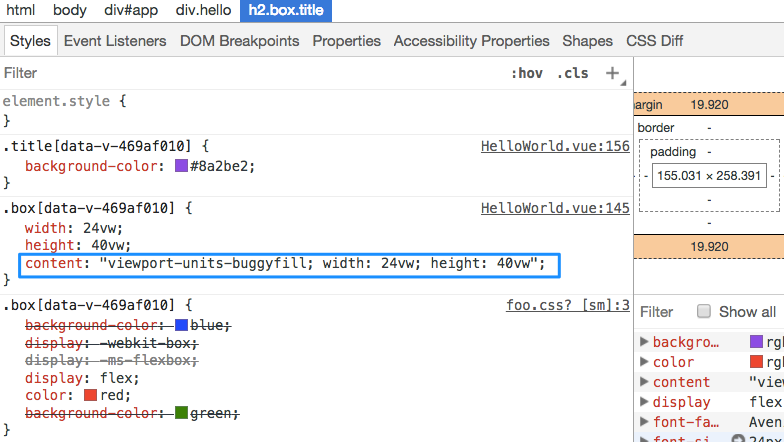Expand the computed font-family property
Viewport: 784px width, 442px height.
coord(644,422)
